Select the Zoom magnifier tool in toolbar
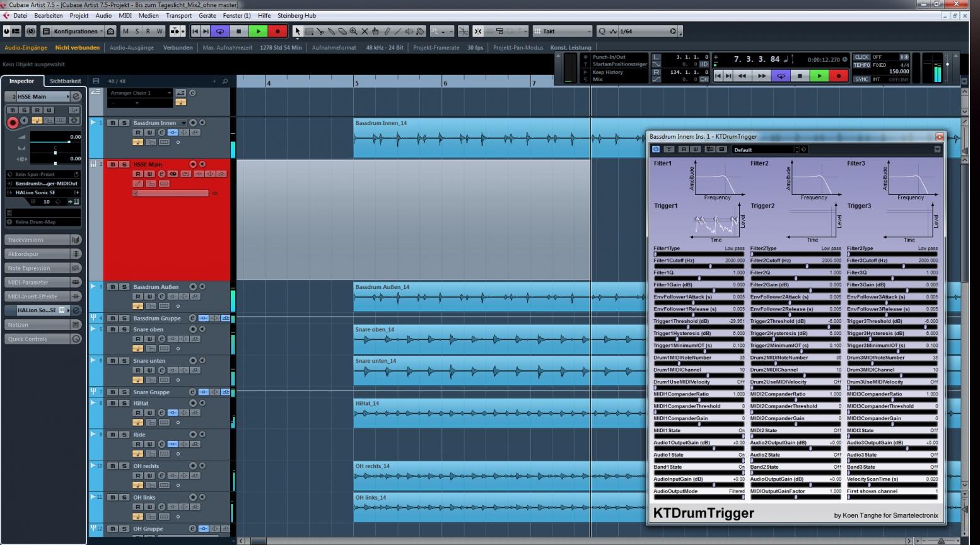The height and width of the screenshot is (545, 980). pos(353,31)
